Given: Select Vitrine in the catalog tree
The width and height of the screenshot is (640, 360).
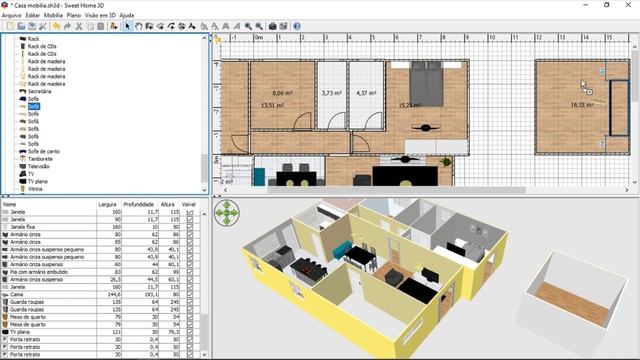Looking at the screenshot, I should coord(35,189).
